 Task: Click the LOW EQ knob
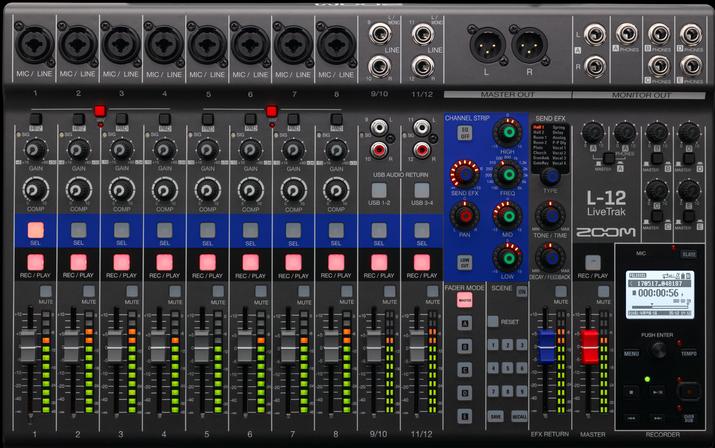pos(508,258)
